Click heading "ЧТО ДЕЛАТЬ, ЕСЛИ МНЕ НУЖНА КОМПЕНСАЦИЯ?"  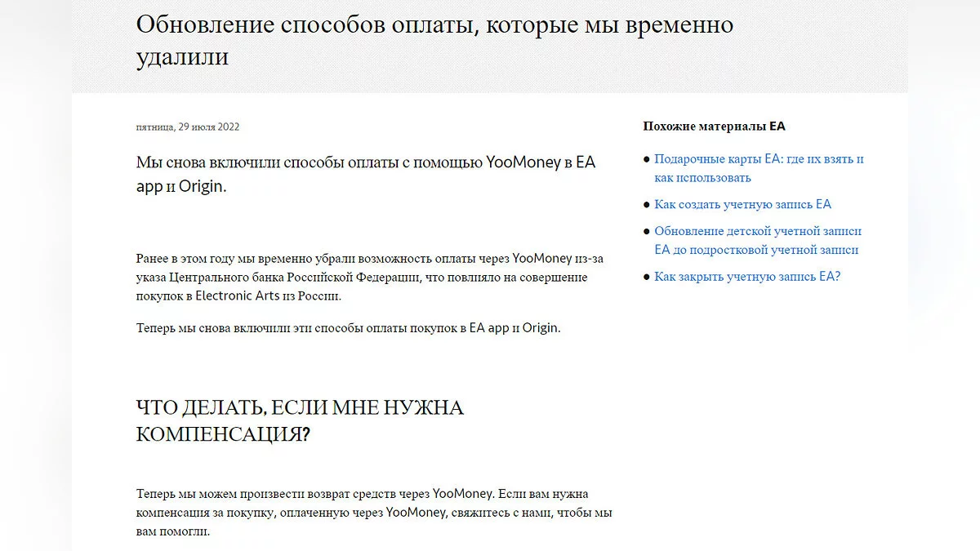coord(300,420)
